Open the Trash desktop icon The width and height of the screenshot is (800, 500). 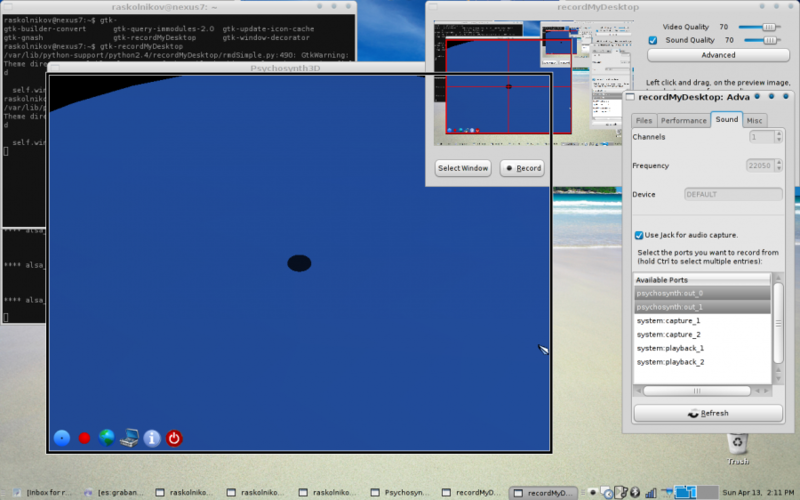[x=737, y=449]
